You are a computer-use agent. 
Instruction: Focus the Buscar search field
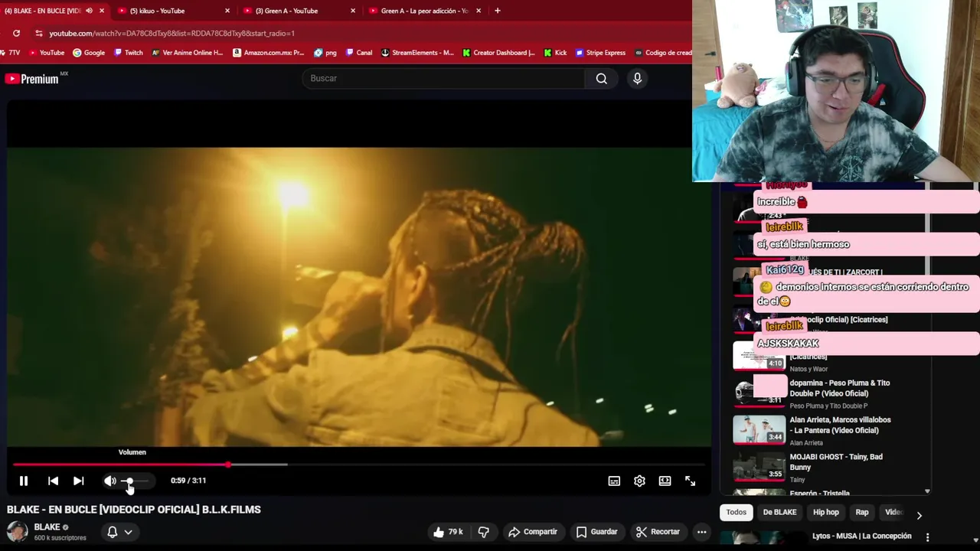pyautogui.click(x=443, y=78)
